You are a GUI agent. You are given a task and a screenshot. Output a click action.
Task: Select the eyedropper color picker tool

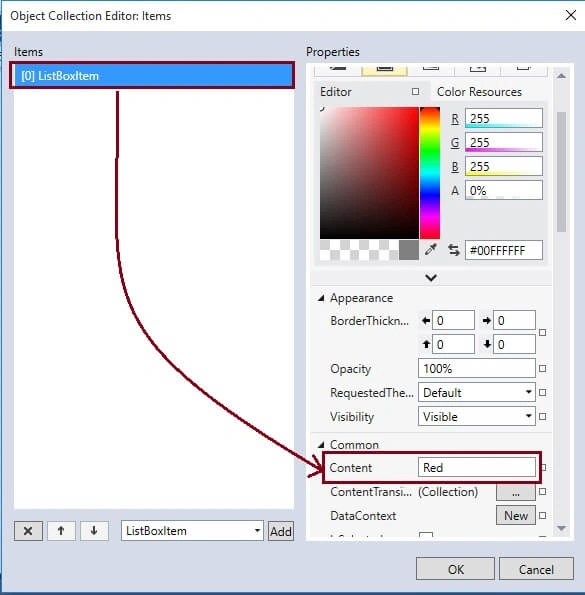(431, 249)
